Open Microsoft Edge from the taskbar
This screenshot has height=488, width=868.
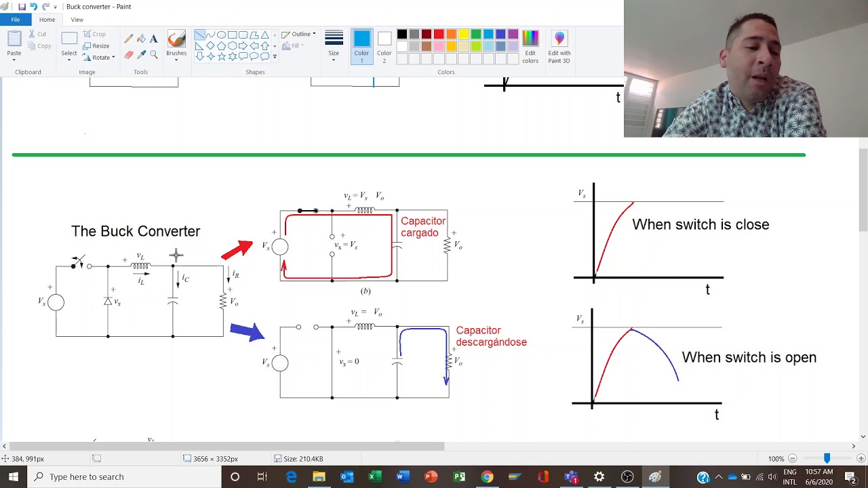pyautogui.click(x=291, y=477)
